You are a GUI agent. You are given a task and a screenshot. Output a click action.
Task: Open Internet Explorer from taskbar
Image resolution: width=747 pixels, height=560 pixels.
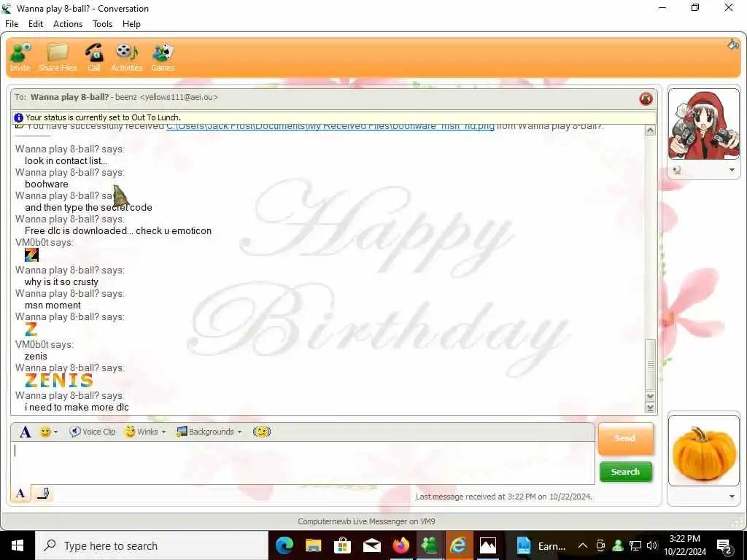click(x=459, y=545)
